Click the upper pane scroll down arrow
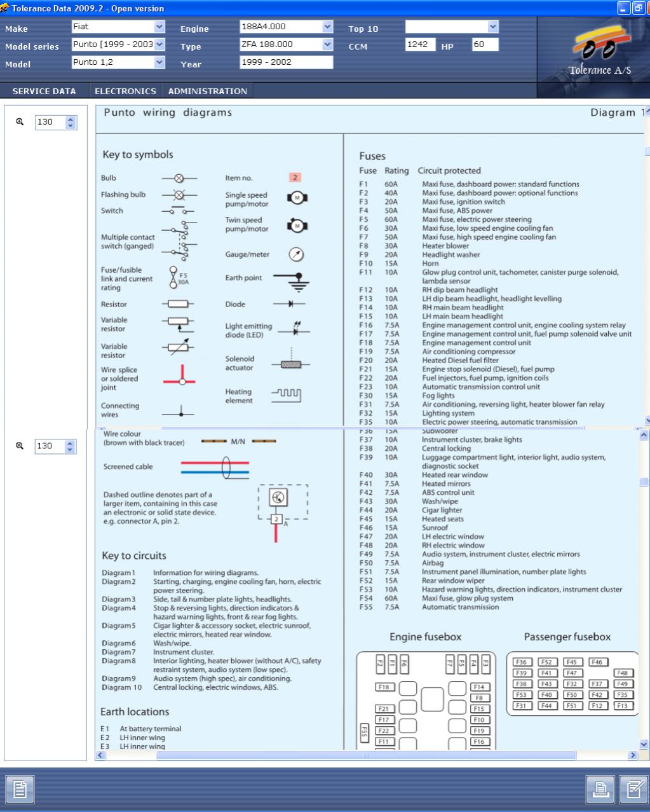Image resolution: width=650 pixels, height=812 pixels. [647, 420]
